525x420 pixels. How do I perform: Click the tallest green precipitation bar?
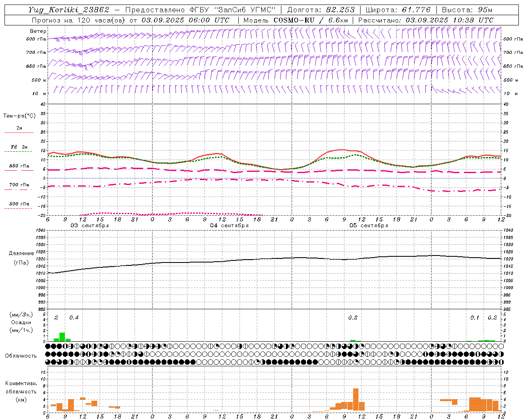[62, 337]
